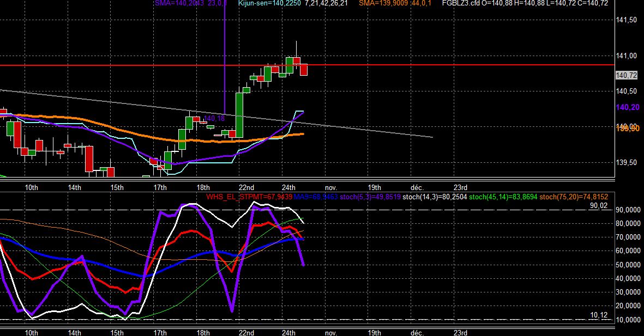This screenshot has height=336, width=644.
Task: Click the 18th date on stochastic panel axis
Action: pyautogui.click(x=203, y=333)
